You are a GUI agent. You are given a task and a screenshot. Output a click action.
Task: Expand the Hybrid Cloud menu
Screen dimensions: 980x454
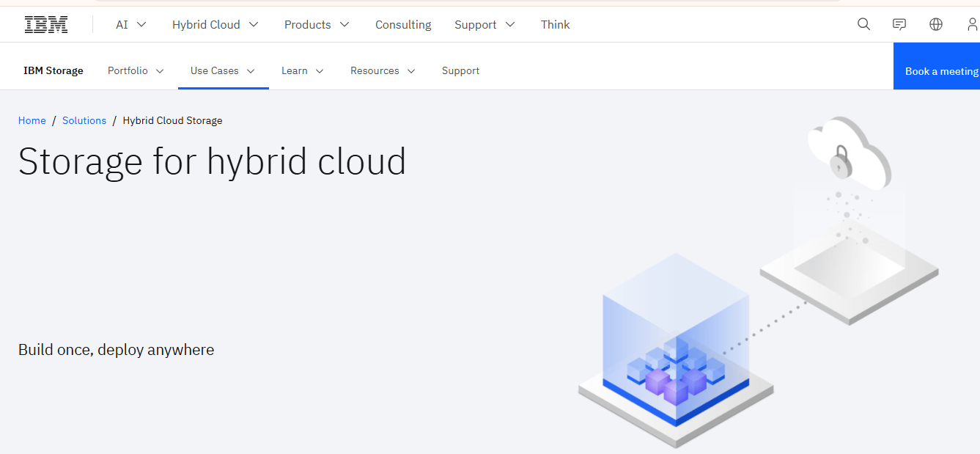point(215,24)
